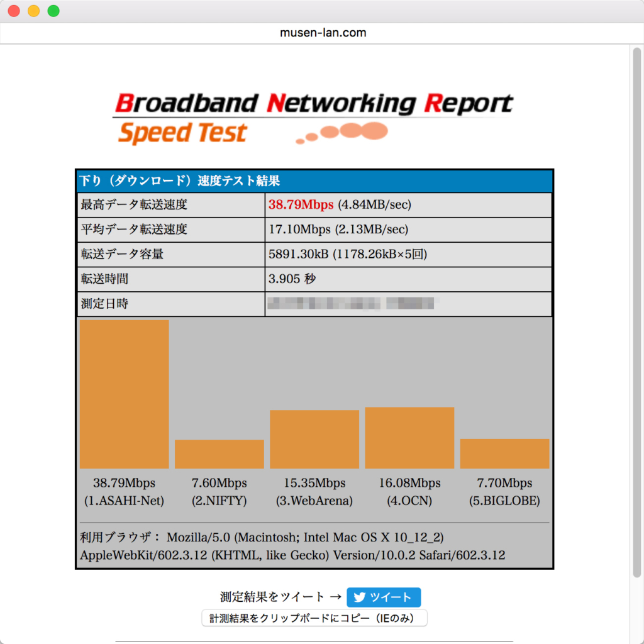Select the 3.905 秒 transfer time value

292,279
